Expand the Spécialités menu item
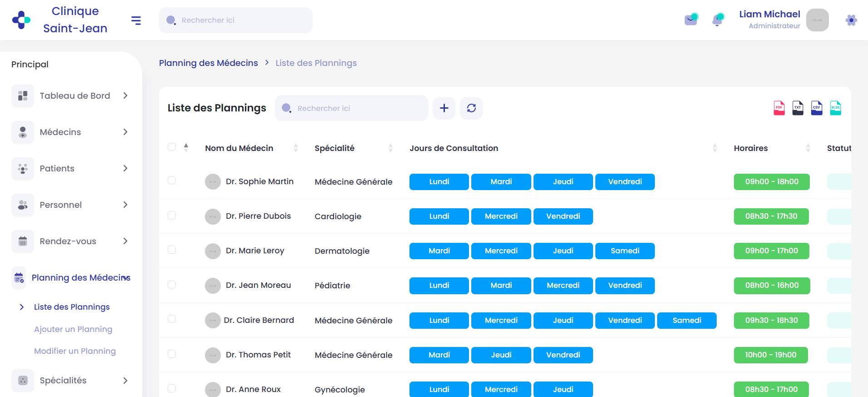868x397 pixels. (70, 381)
